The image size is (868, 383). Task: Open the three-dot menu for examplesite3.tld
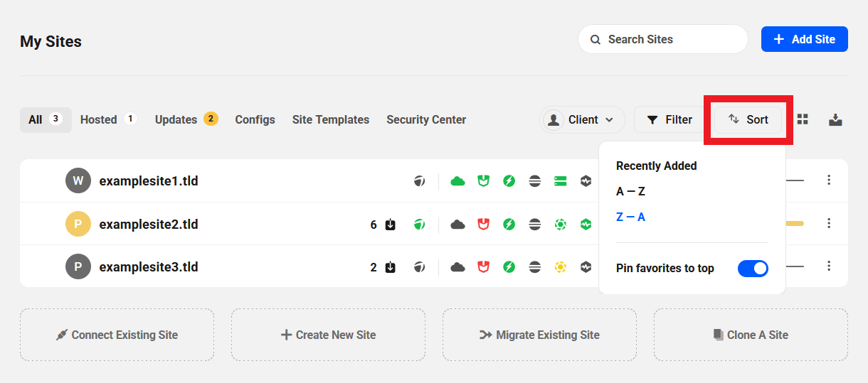point(829,266)
